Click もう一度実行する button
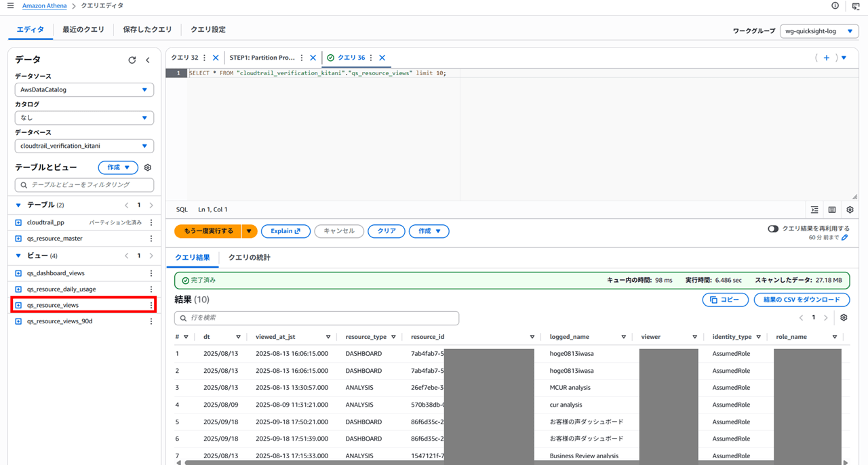 click(208, 231)
